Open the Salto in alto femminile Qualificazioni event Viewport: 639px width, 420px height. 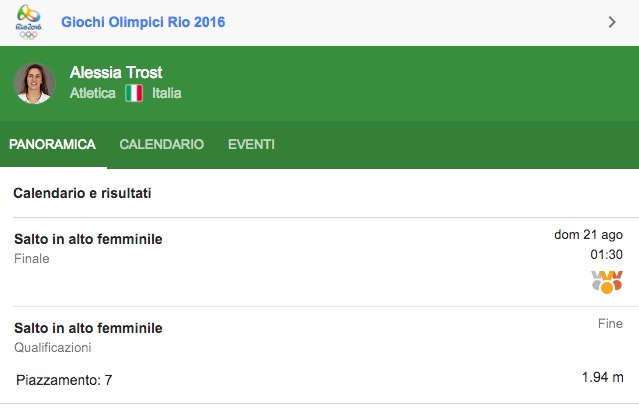click(88, 328)
